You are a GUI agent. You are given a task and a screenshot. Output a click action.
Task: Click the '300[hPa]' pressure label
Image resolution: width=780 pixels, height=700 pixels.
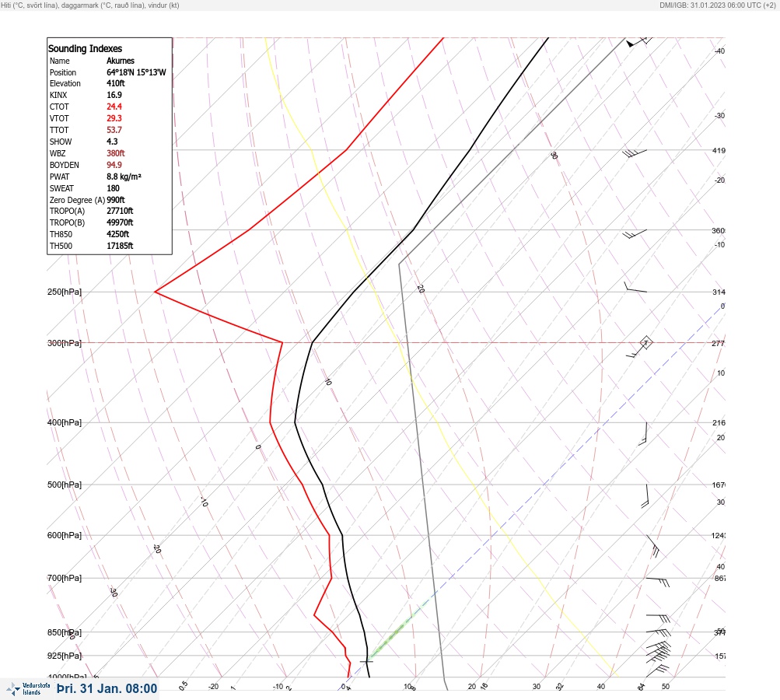pyautogui.click(x=65, y=343)
